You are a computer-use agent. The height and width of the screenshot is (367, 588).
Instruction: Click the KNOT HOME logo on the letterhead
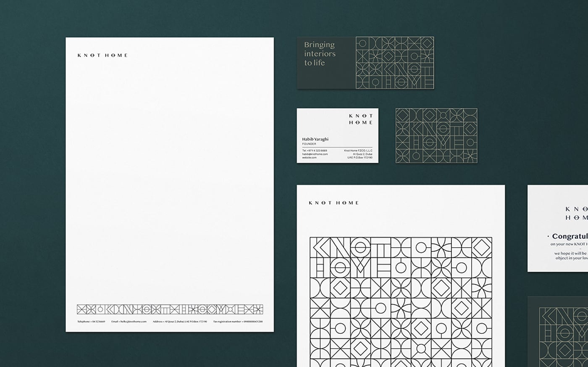pyautogui.click(x=102, y=55)
